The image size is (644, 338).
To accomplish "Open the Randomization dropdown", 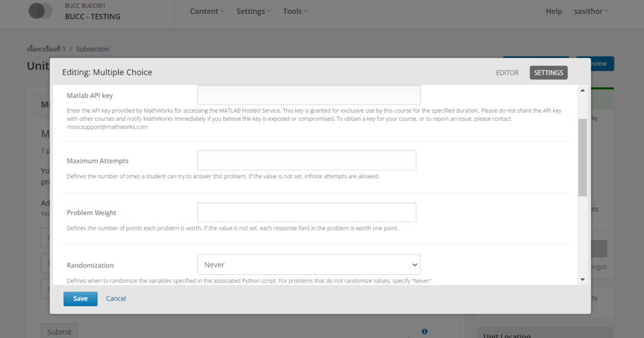I will tap(308, 264).
